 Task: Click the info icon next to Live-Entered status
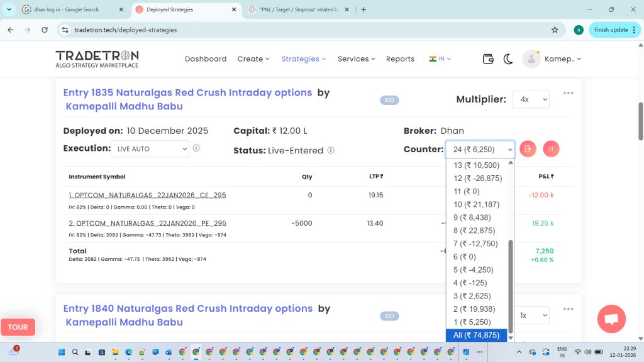click(331, 150)
